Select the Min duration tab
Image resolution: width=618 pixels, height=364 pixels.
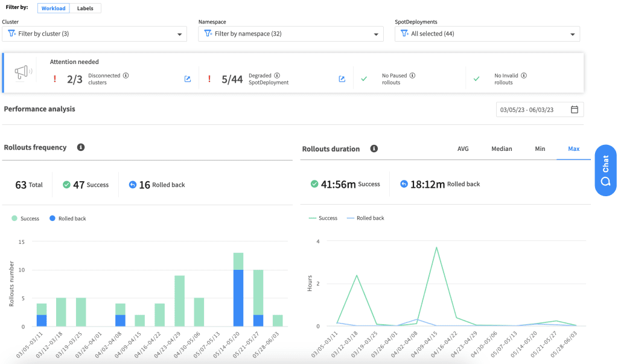540,148
